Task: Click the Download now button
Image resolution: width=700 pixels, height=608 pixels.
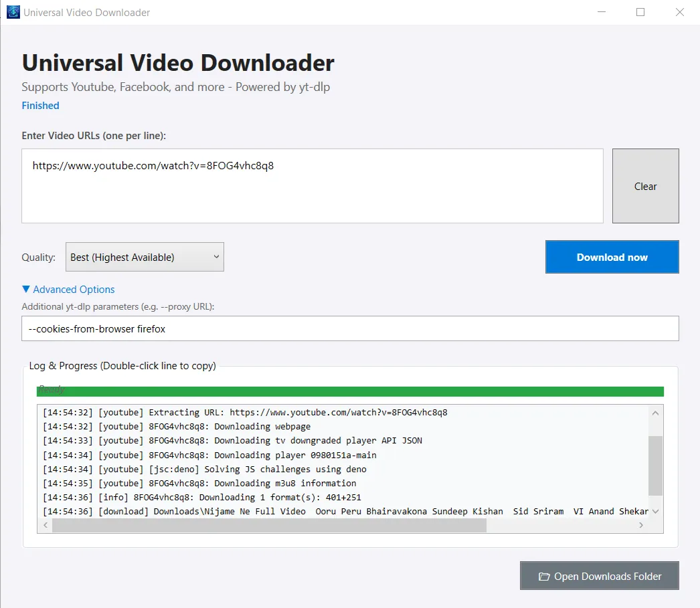Action: 612,257
